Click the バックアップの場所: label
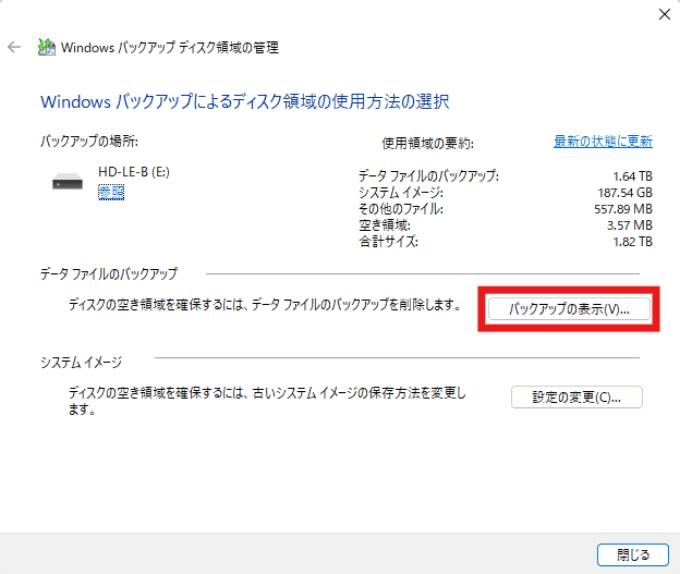The width and height of the screenshot is (680, 574). [89, 141]
